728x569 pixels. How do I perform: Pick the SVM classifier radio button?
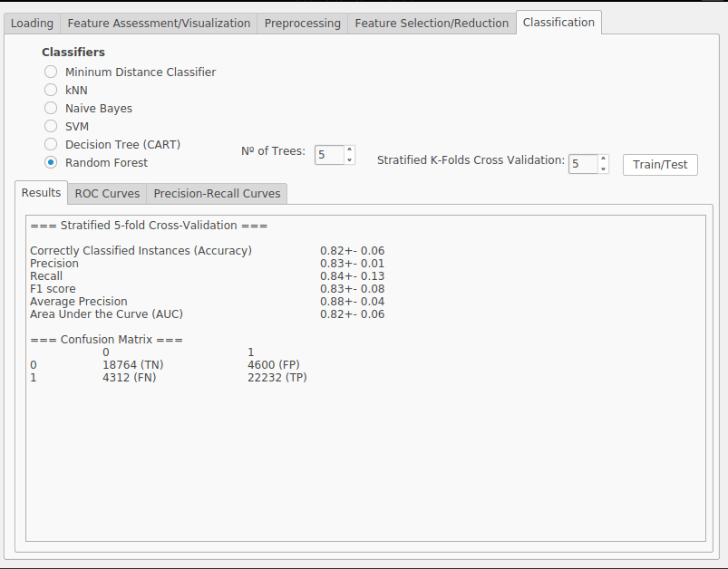pos(51,126)
